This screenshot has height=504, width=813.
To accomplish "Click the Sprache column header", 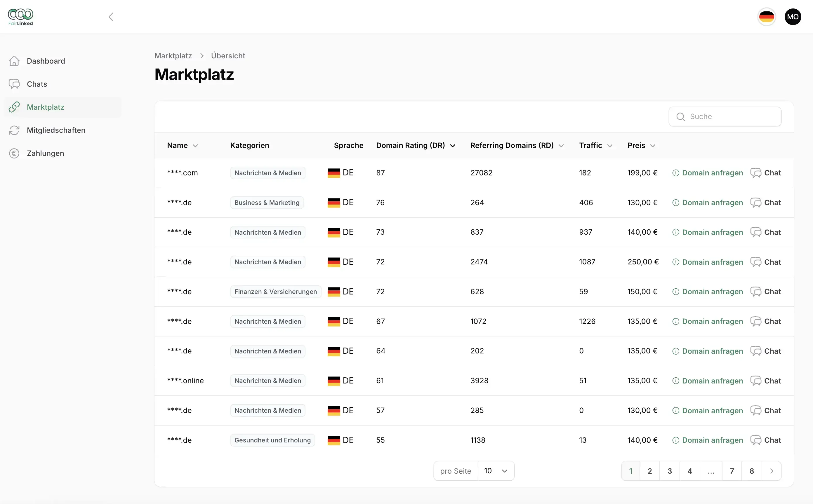I will 348,145.
